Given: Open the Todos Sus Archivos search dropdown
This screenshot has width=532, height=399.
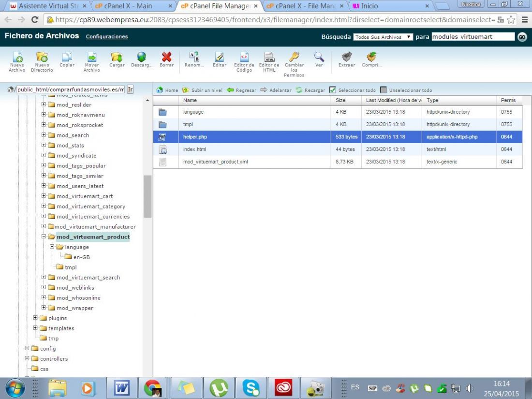Looking at the screenshot, I should click(x=383, y=37).
